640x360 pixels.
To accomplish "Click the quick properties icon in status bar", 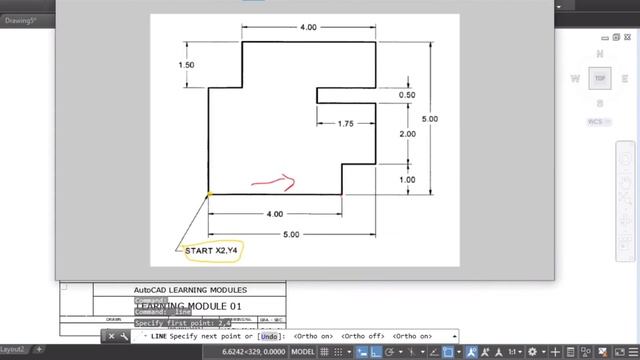I will point(571,352).
